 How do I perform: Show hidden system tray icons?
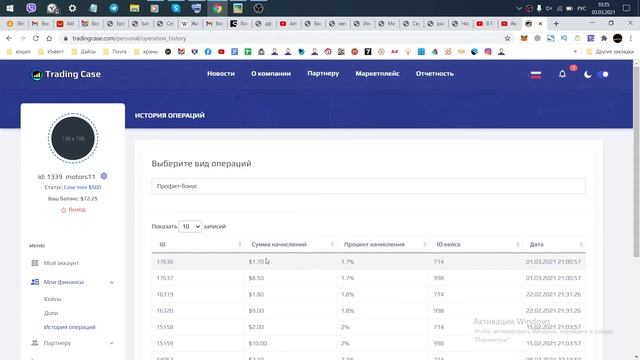coord(519,8)
